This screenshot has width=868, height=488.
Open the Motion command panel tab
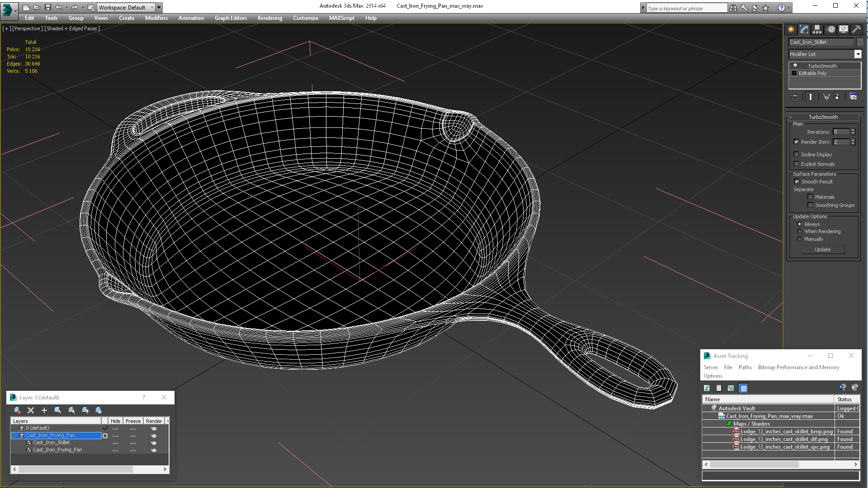[x=831, y=29]
